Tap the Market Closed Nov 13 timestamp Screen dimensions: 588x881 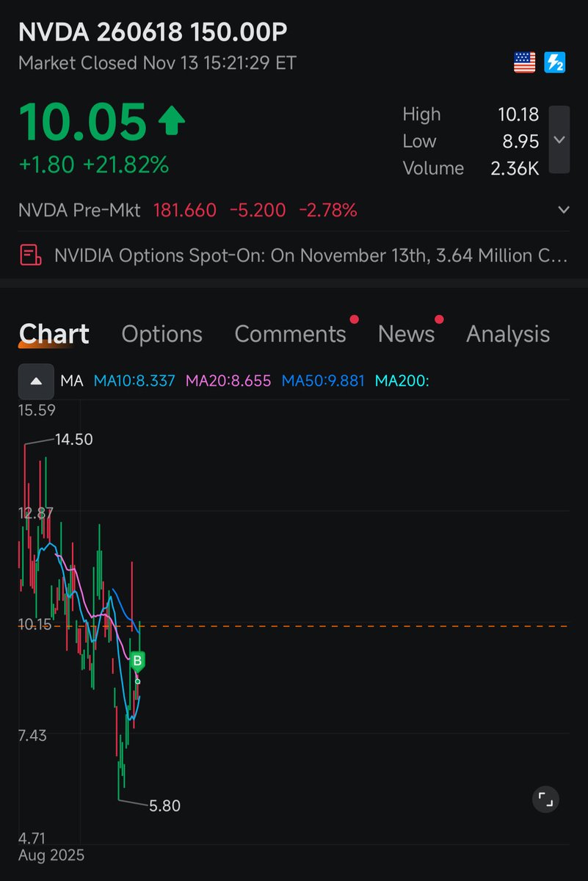pyautogui.click(x=157, y=63)
